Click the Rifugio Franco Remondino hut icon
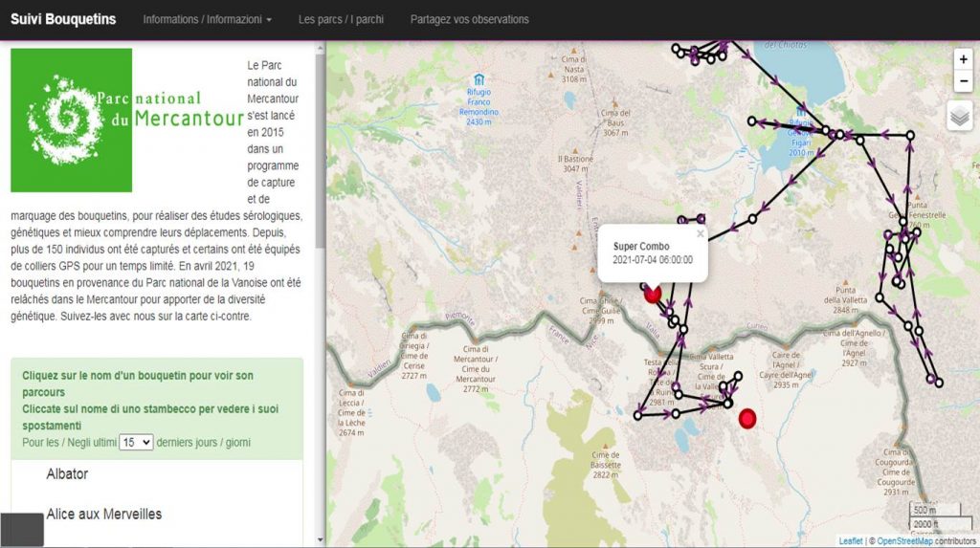980x548 pixels. coord(478,79)
